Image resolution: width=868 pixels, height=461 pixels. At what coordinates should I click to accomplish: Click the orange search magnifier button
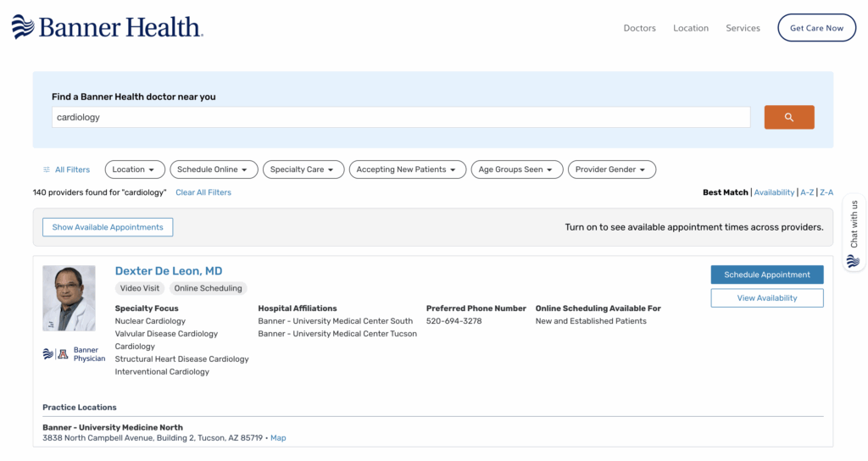pos(789,117)
